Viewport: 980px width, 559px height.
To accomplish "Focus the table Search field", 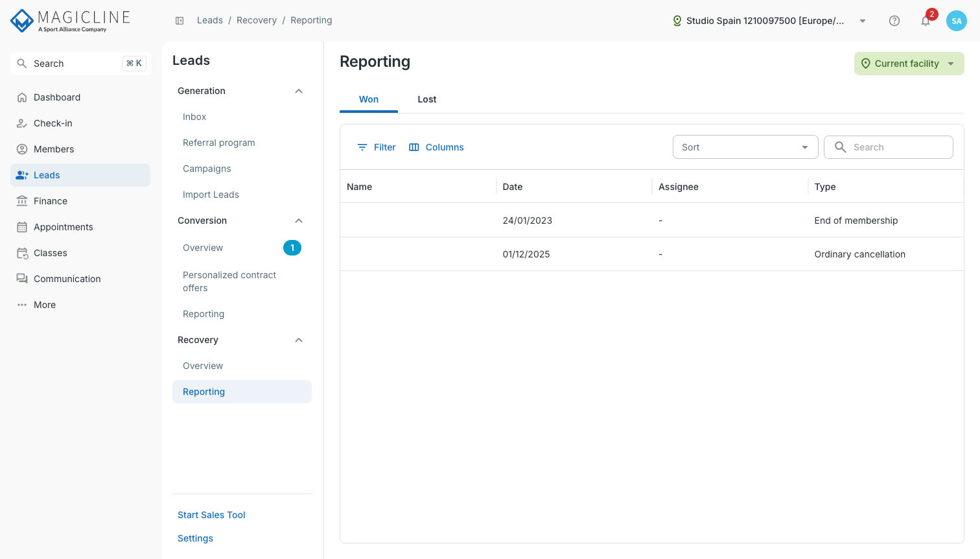I will pyautogui.click(x=889, y=147).
